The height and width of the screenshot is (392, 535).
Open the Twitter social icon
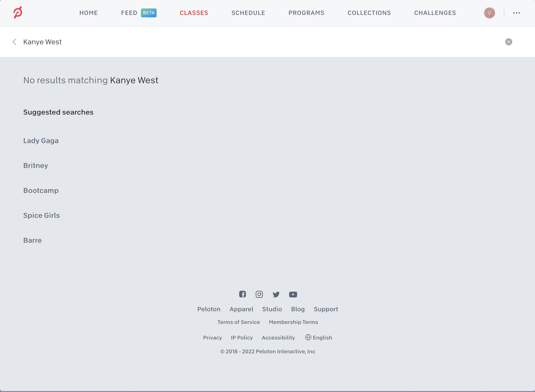(x=276, y=294)
